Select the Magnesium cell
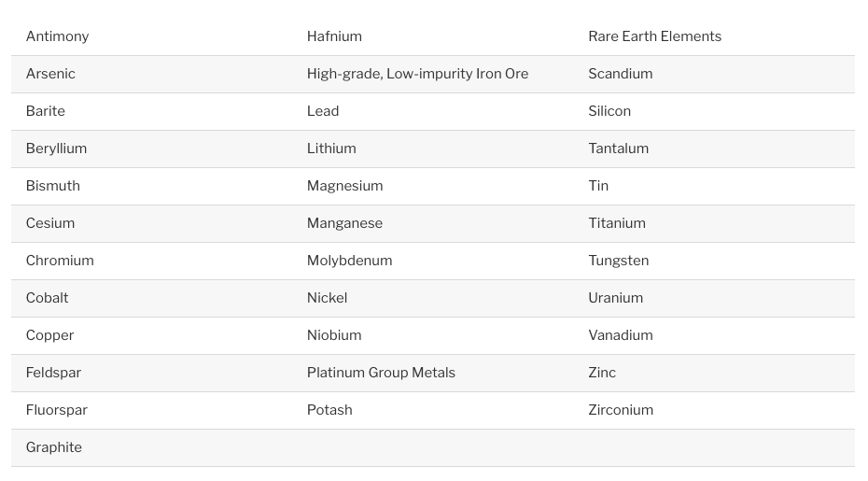 345,186
